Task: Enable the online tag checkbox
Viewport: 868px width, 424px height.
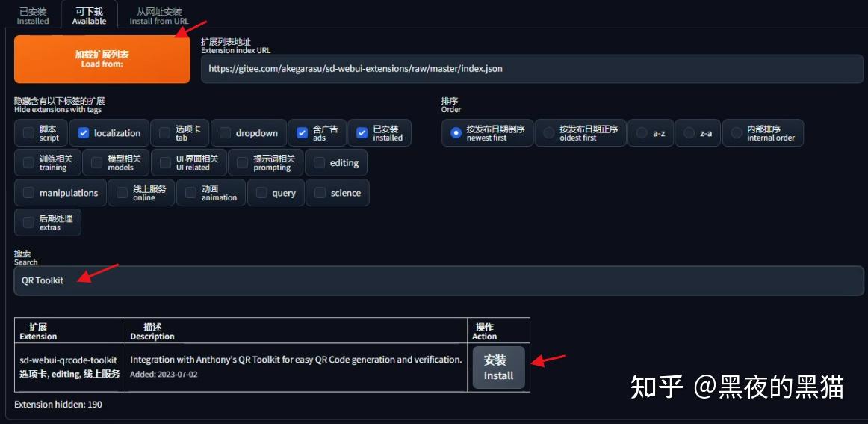Action: coord(122,193)
